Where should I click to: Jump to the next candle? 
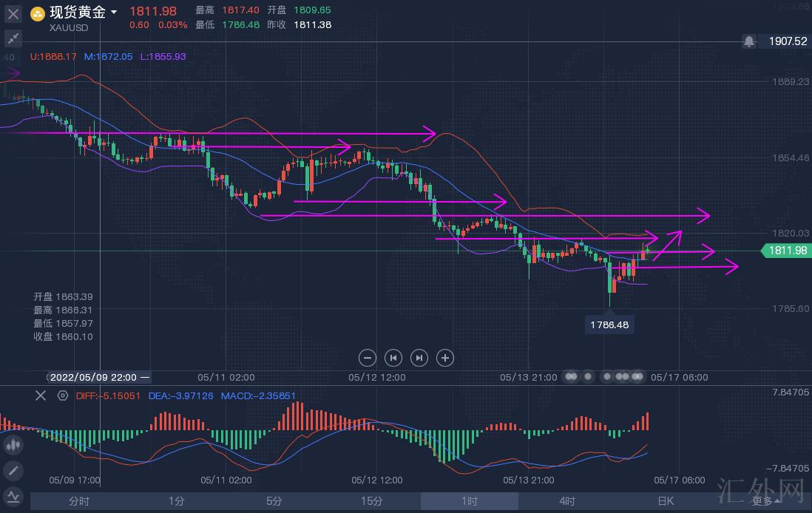point(419,358)
